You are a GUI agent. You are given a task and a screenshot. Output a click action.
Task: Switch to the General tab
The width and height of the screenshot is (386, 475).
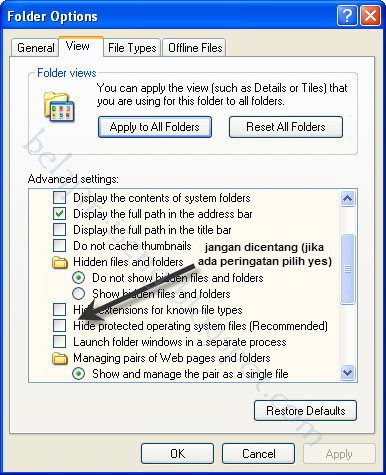click(35, 48)
